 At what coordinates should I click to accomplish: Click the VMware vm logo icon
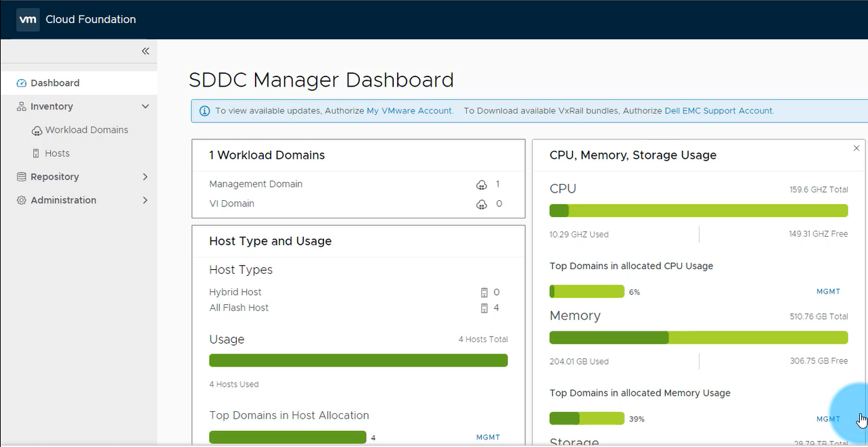(x=28, y=20)
